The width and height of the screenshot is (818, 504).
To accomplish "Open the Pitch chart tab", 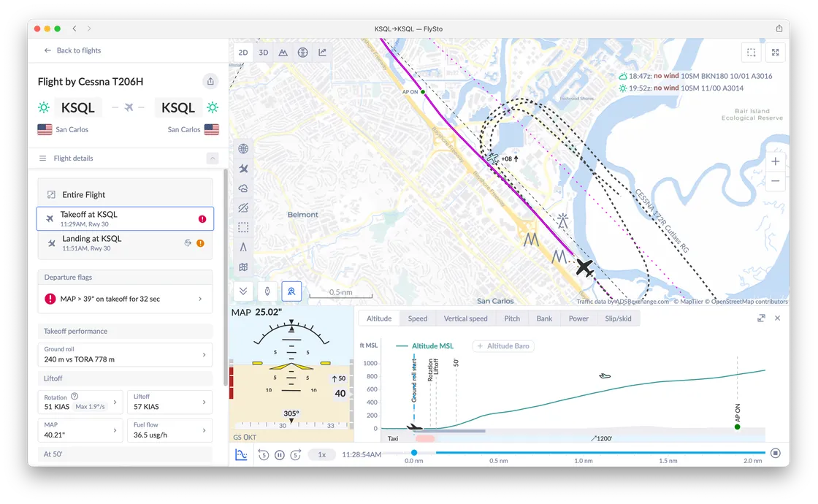I will pos(512,318).
